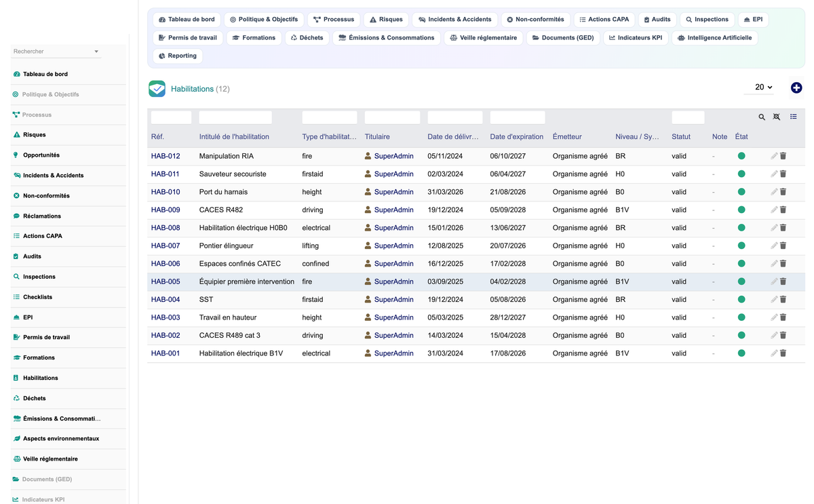Open SuperAdmin link in HAB-009 row

(x=393, y=210)
